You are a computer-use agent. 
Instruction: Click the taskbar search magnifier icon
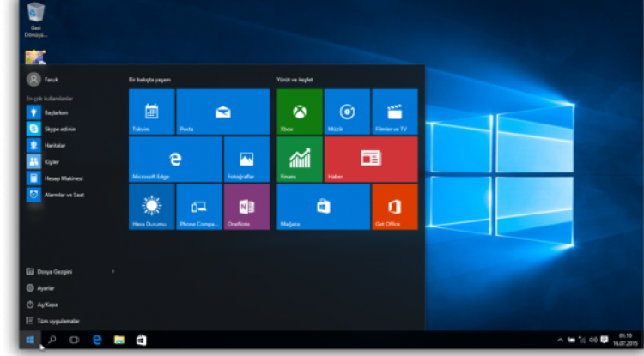52,340
